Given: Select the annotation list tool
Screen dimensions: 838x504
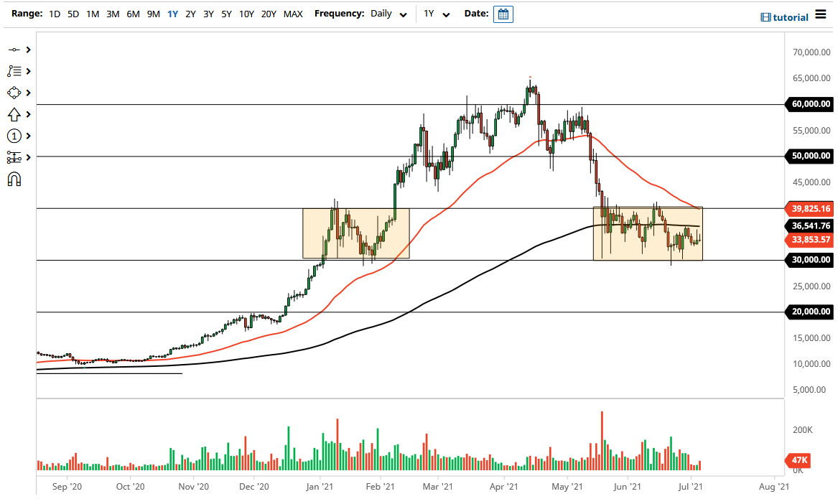Looking at the screenshot, I should (x=14, y=71).
